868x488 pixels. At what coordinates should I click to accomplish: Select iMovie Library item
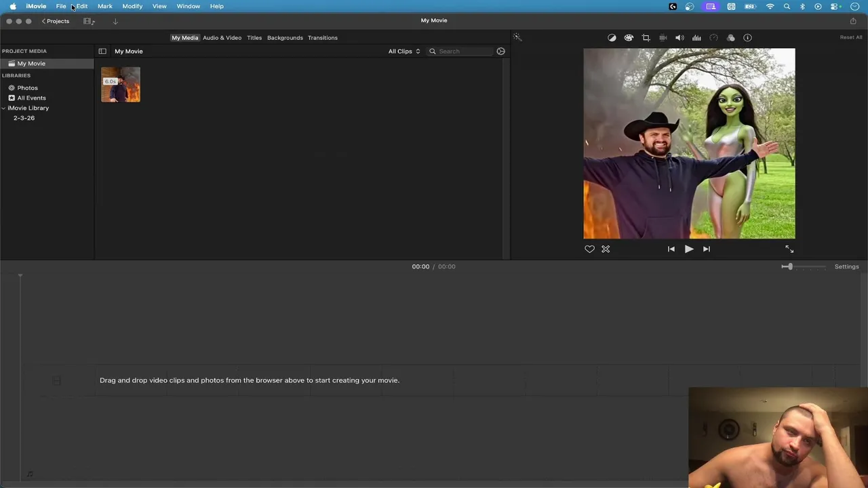[28, 108]
